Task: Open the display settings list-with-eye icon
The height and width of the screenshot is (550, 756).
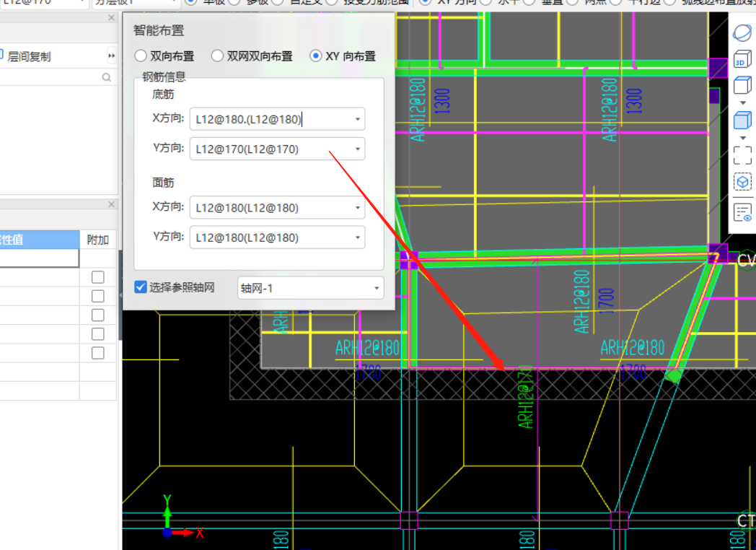Action: click(742, 213)
